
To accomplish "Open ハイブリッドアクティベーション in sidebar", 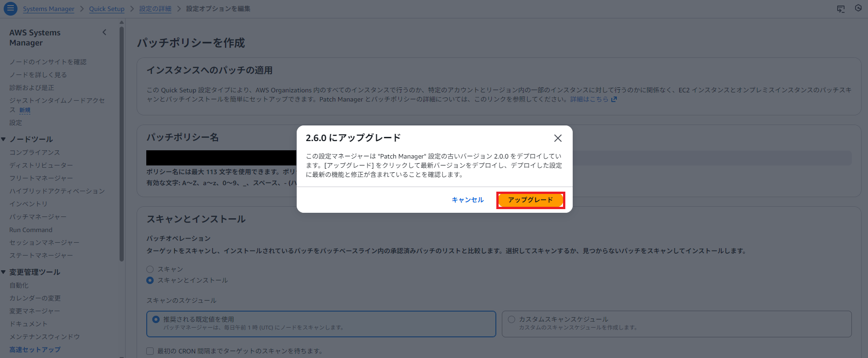I will [57, 191].
